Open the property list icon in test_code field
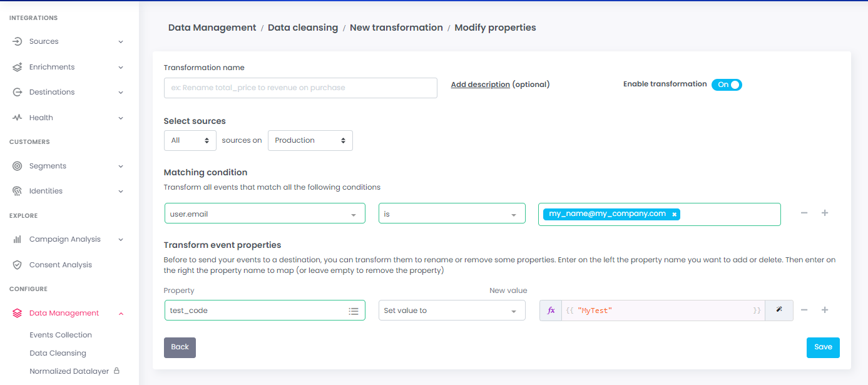 point(354,311)
